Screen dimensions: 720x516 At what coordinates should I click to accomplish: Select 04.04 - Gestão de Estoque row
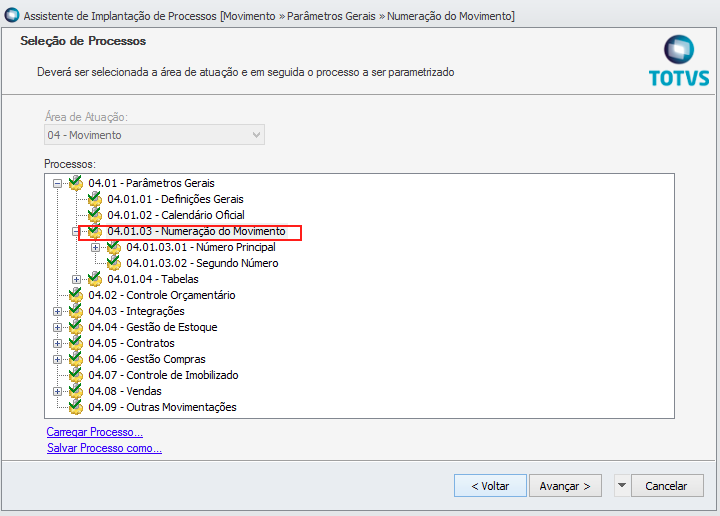pyautogui.click(x=153, y=327)
